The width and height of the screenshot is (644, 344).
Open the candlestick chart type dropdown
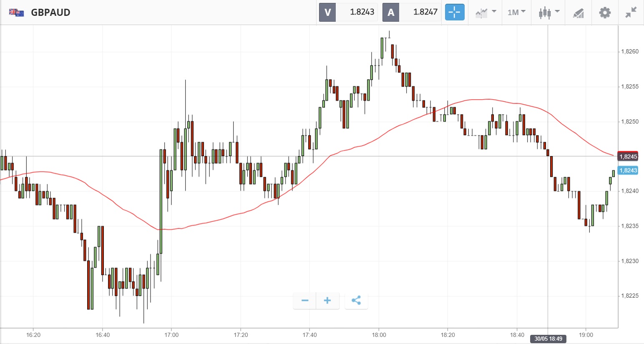548,13
